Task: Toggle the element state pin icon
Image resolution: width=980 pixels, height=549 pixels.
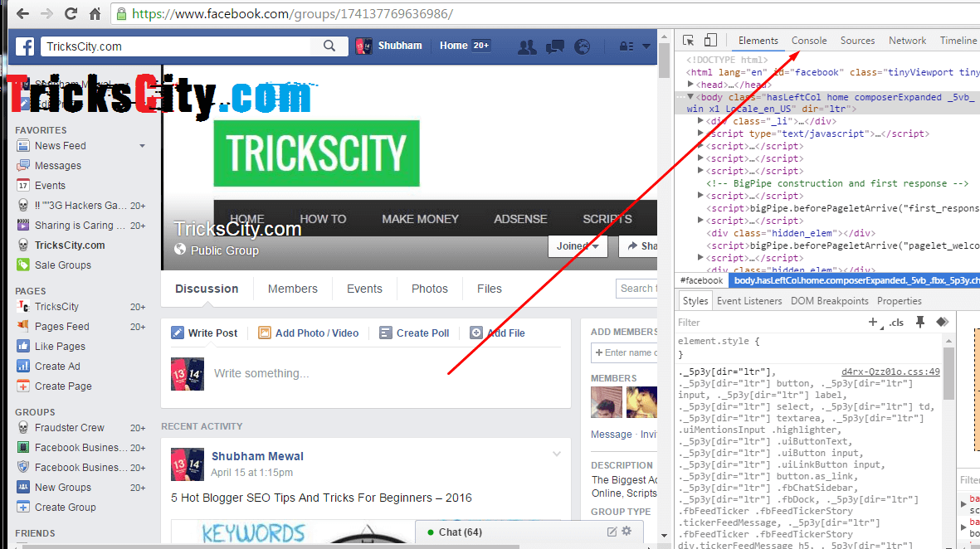Action: 920,323
